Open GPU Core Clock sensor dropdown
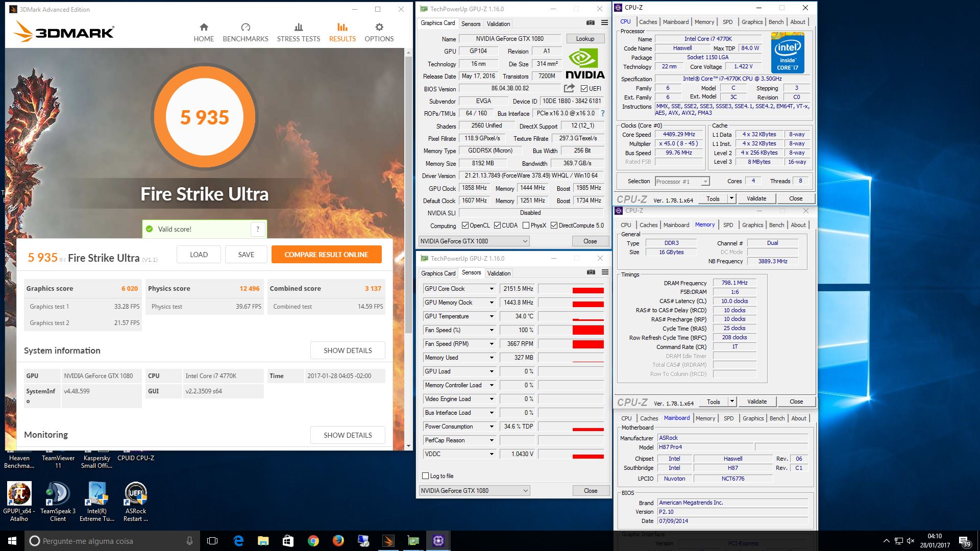This screenshot has width=980, height=551. click(492, 289)
